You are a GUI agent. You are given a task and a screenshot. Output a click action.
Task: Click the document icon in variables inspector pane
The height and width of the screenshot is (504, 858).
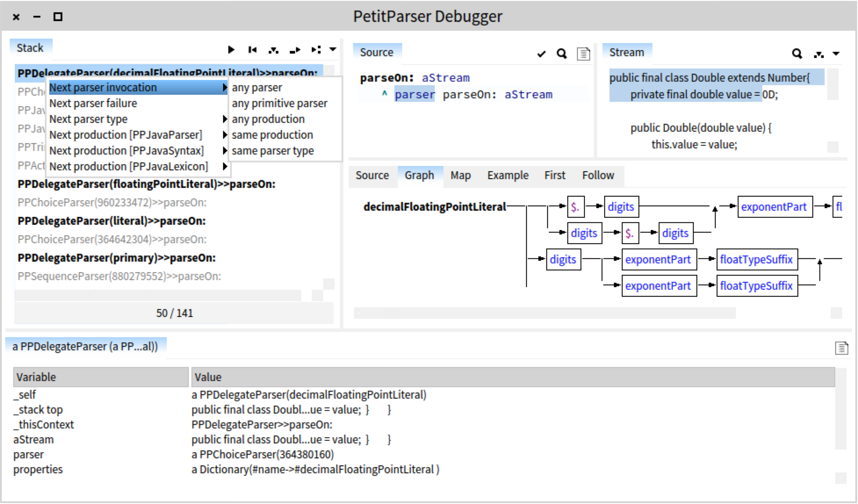841,348
